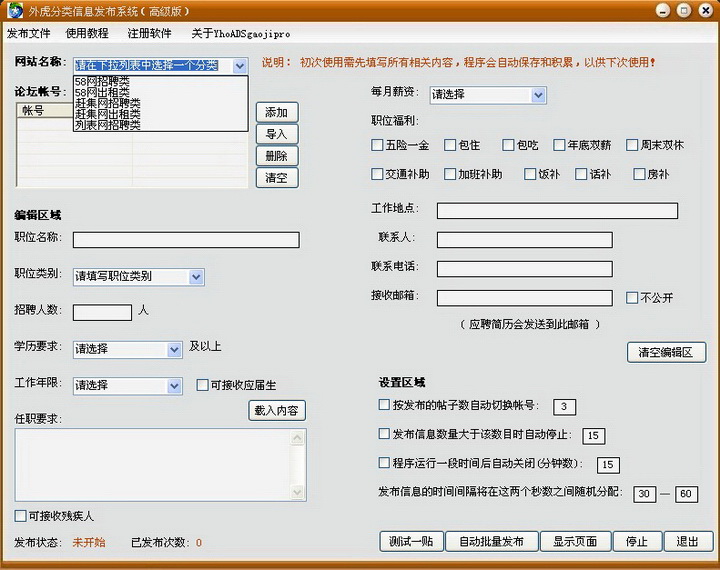Open the 注册软件 menu
The width and height of the screenshot is (720, 570).
150,34
